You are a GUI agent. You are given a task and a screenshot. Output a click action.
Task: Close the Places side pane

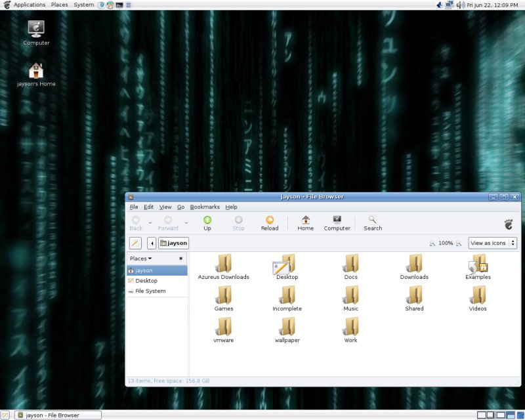pyautogui.click(x=181, y=259)
